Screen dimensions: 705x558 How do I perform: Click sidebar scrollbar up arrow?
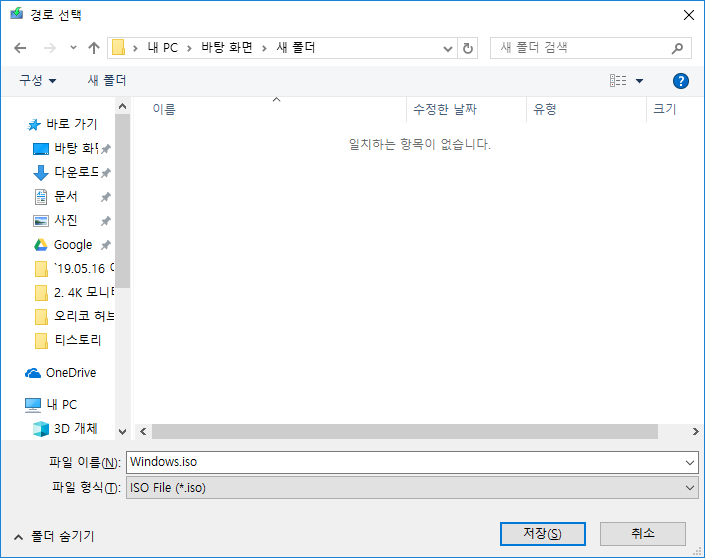[x=122, y=107]
